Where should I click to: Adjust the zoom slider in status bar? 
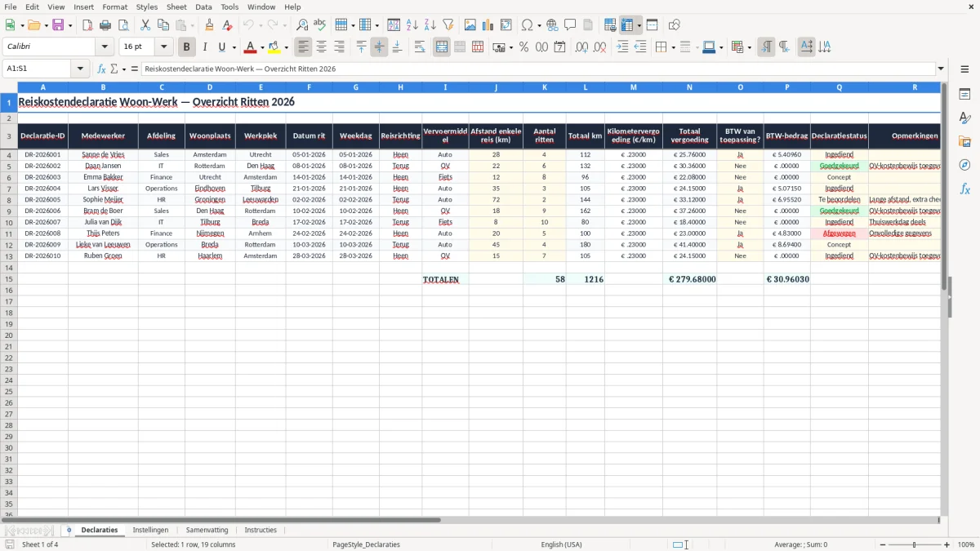pyautogui.click(x=915, y=544)
